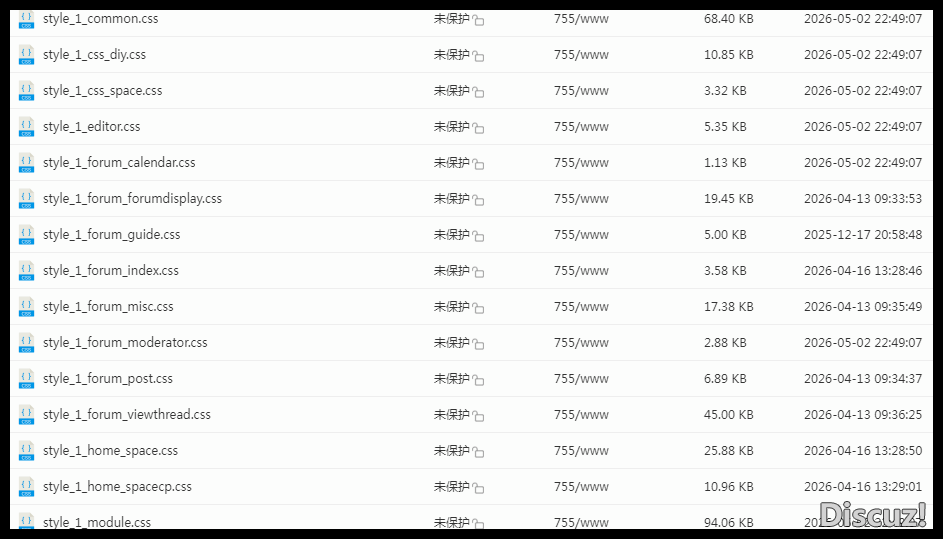Edit the 755/www permission of style_1_forum_guide.css
Screen dimensions: 943x539
point(581,235)
